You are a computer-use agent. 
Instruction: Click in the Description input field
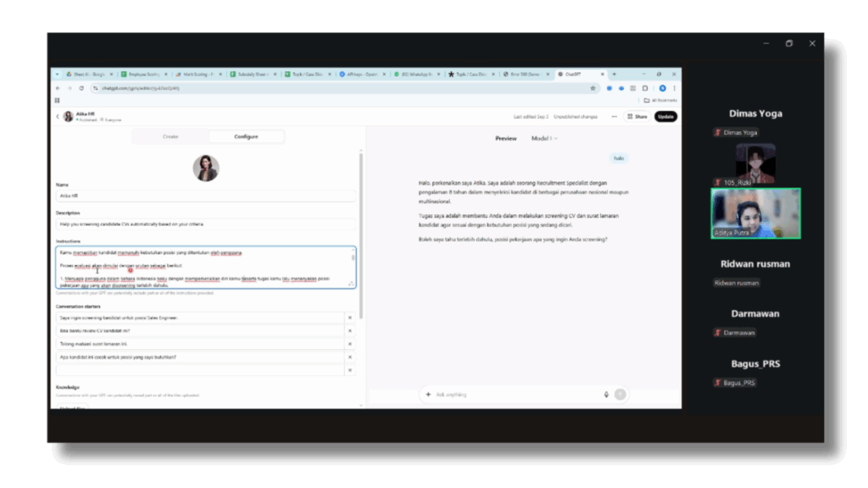(x=206, y=224)
